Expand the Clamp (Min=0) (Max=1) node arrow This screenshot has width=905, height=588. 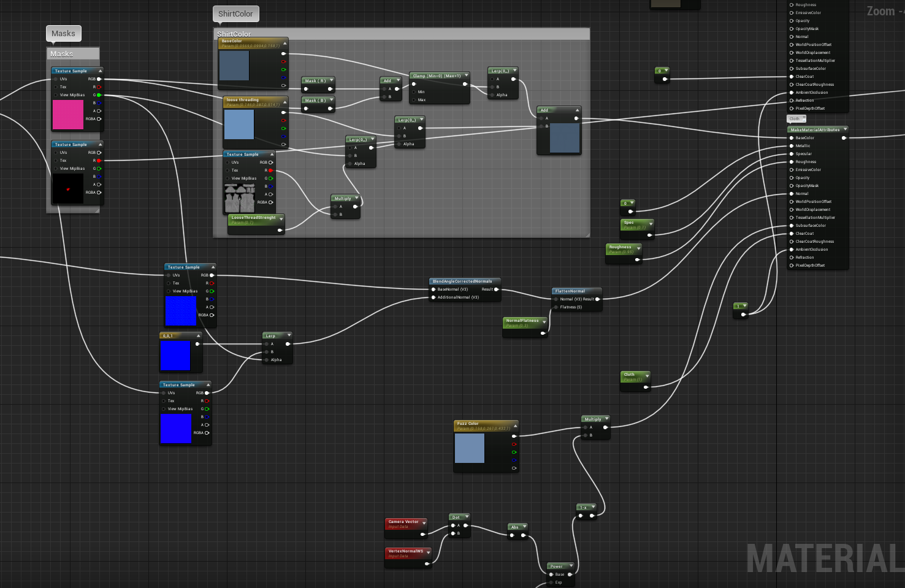click(x=466, y=75)
